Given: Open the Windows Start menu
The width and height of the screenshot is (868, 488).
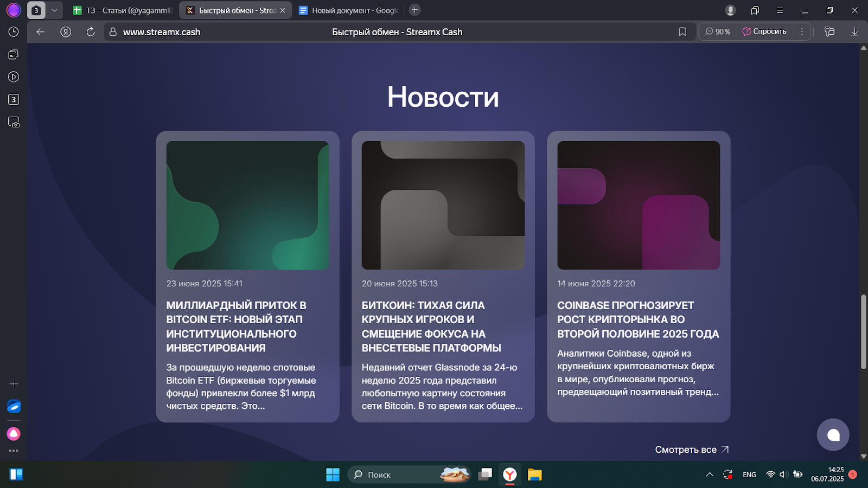Looking at the screenshot, I should [x=333, y=474].
